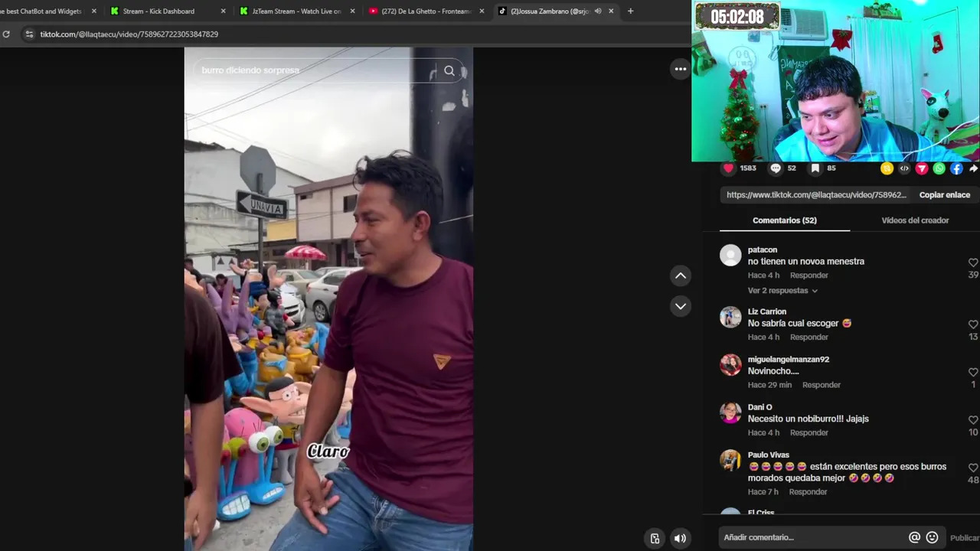Share the video via WhatsApp icon
Viewport: 980px width, 551px height.
click(939, 168)
